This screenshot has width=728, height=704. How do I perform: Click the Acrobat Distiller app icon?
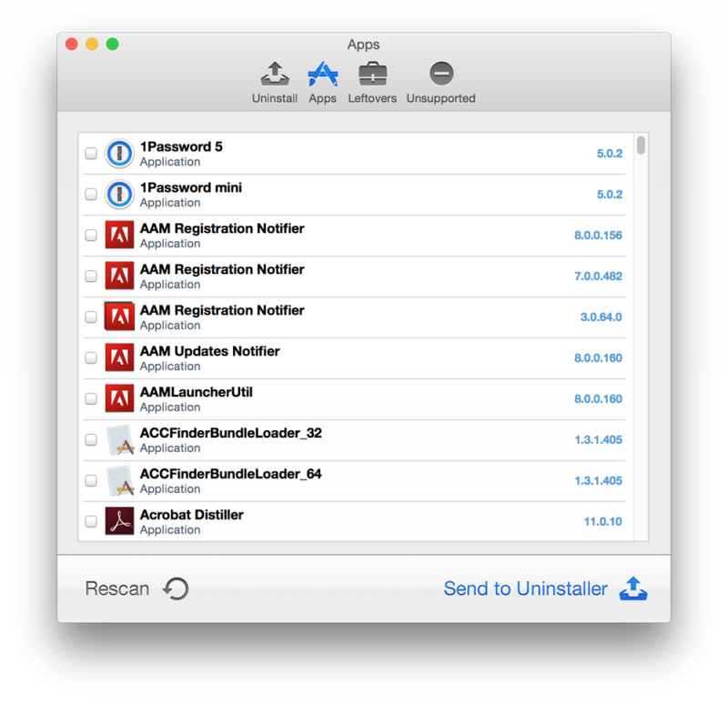119,521
